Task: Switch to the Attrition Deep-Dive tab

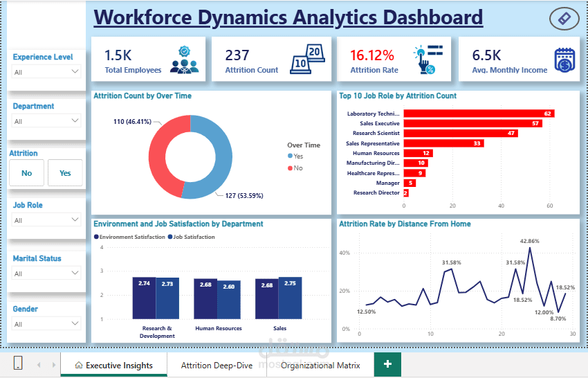Action: 217,364
